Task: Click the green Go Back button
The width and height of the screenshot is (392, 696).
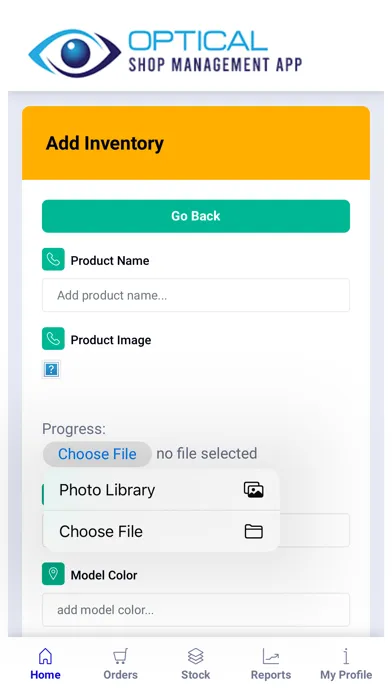Action: point(196,216)
